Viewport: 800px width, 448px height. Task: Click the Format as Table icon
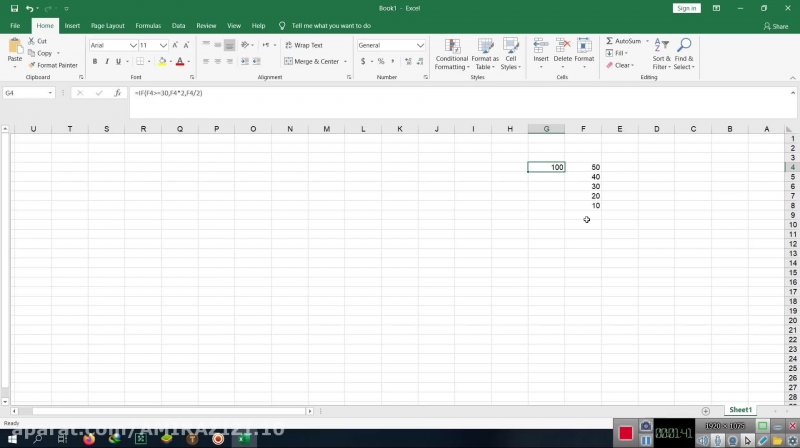[485, 54]
